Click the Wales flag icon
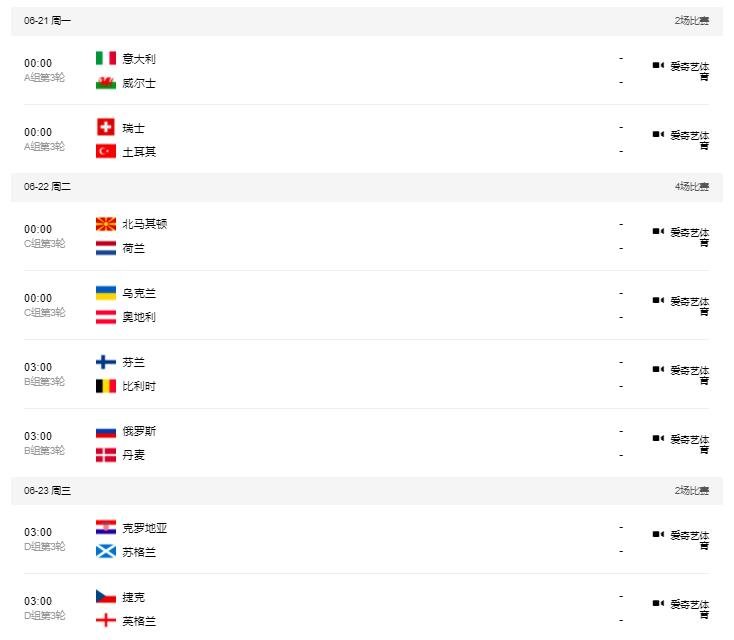 point(105,83)
